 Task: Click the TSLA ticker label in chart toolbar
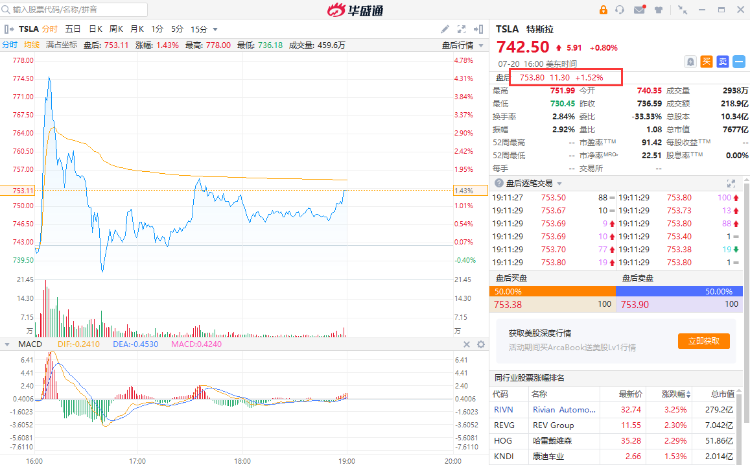(x=29, y=29)
